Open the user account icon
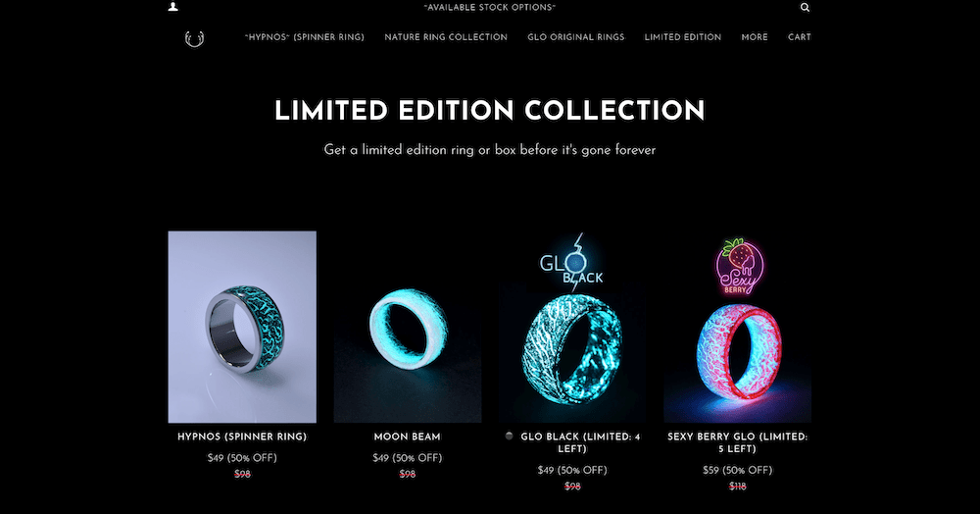Image resolution: width=980 pixels, height=514 pixels. 173,7
